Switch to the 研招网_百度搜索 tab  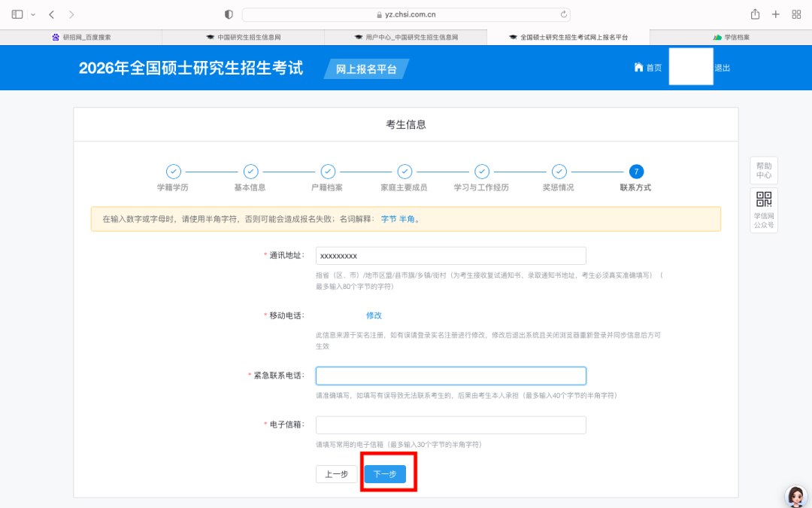coord(81,37)
